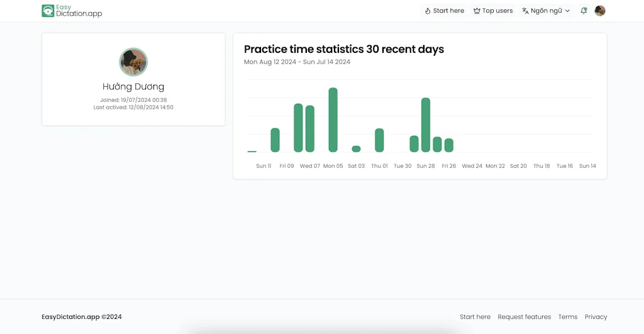Click the bar above Fri 26
This screenshot has height=334, width=644.
(449, 145)
